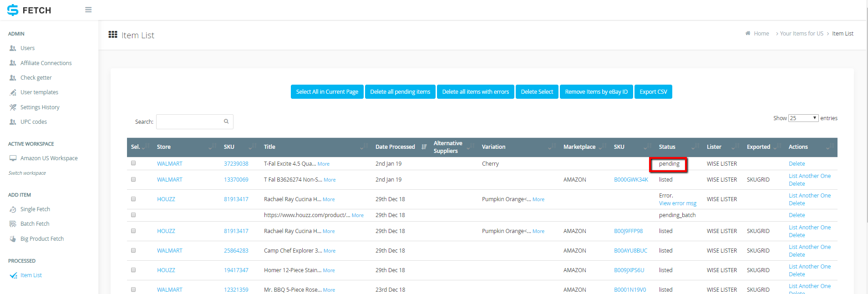868x294 pixels.
Task: Open the Item List sidebar entry
Action: coord(31,275)
